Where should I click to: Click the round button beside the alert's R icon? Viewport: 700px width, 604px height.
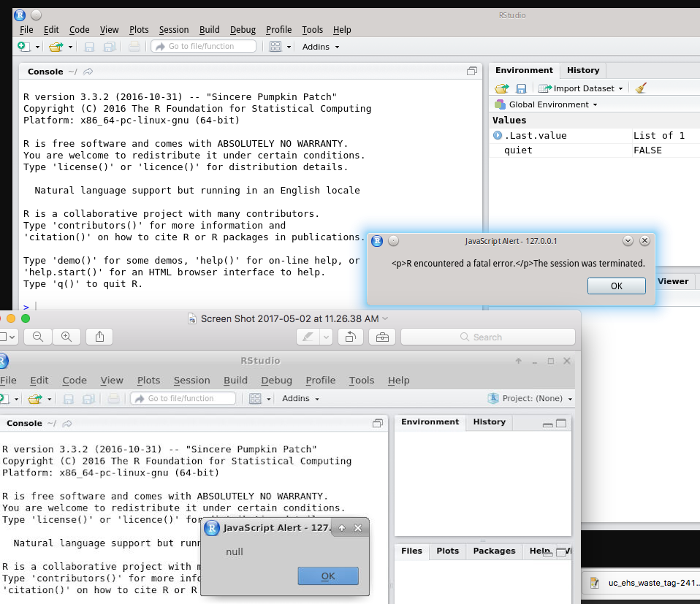pyautogui.click(x=393, y=241)
